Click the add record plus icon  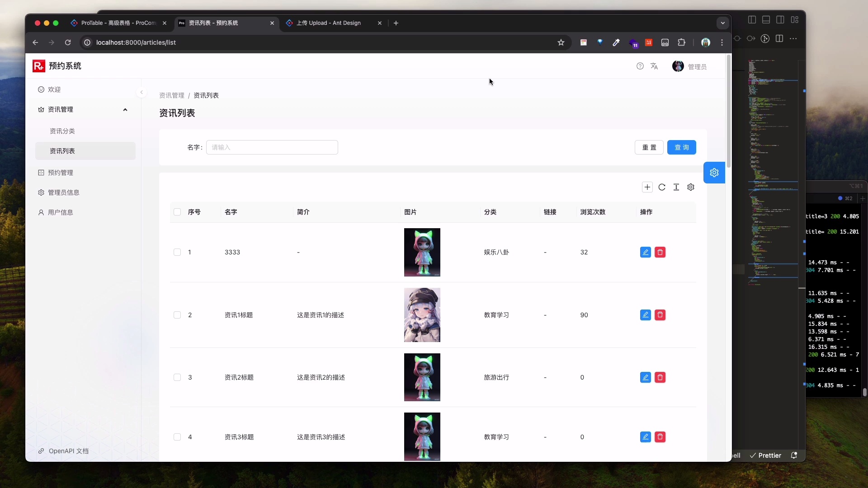pyautogui.click(x=647, y=187)
